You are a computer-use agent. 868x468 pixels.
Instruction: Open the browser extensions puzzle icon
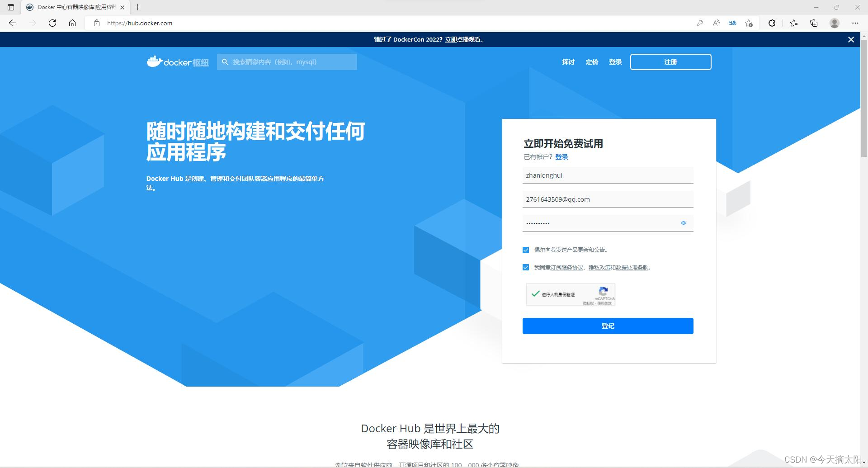pyautogui.click(x=772, y=23)
